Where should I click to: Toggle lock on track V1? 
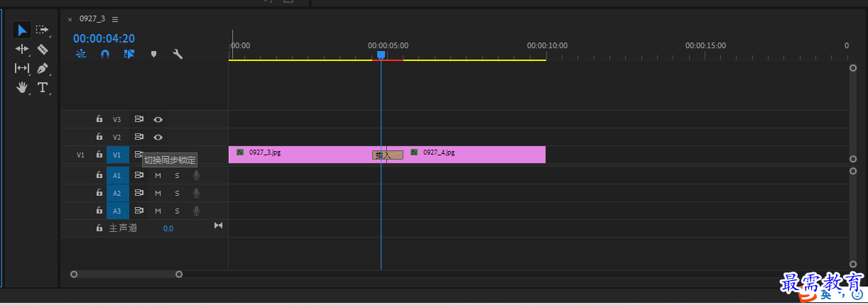point(99,155)
